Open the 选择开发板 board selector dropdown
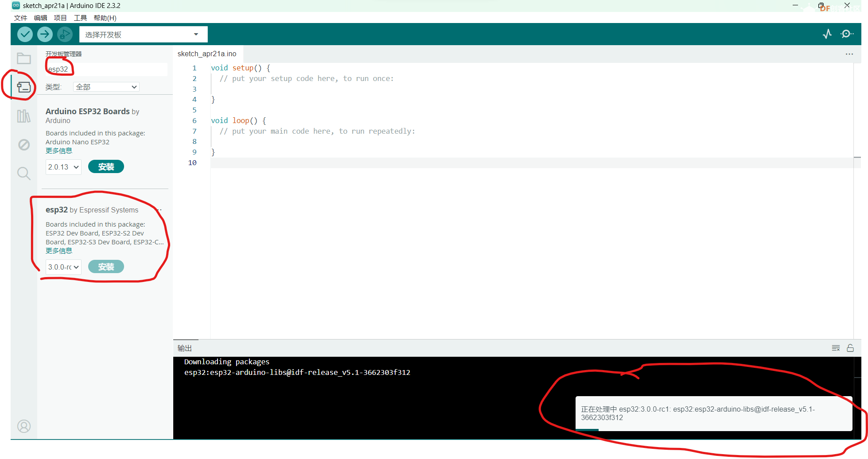868x459 pixels. click(x=143, y=35)
